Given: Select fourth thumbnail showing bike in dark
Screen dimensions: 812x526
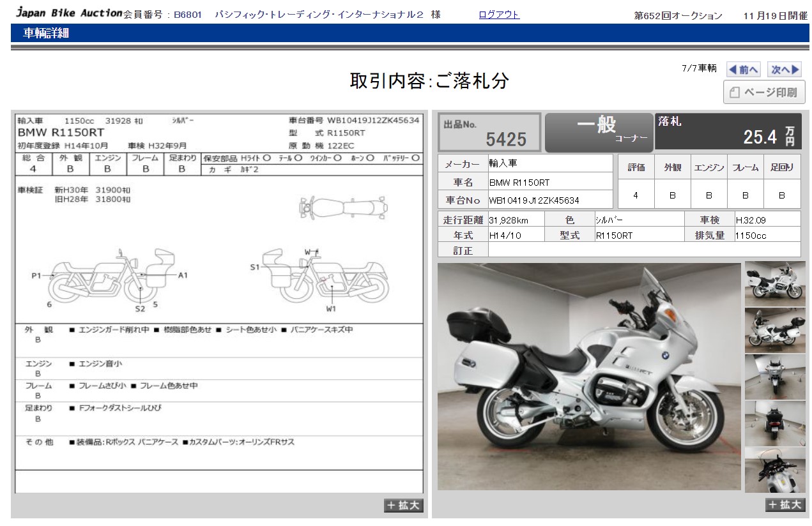Looking at the screenshot, I should coord(775,423).
